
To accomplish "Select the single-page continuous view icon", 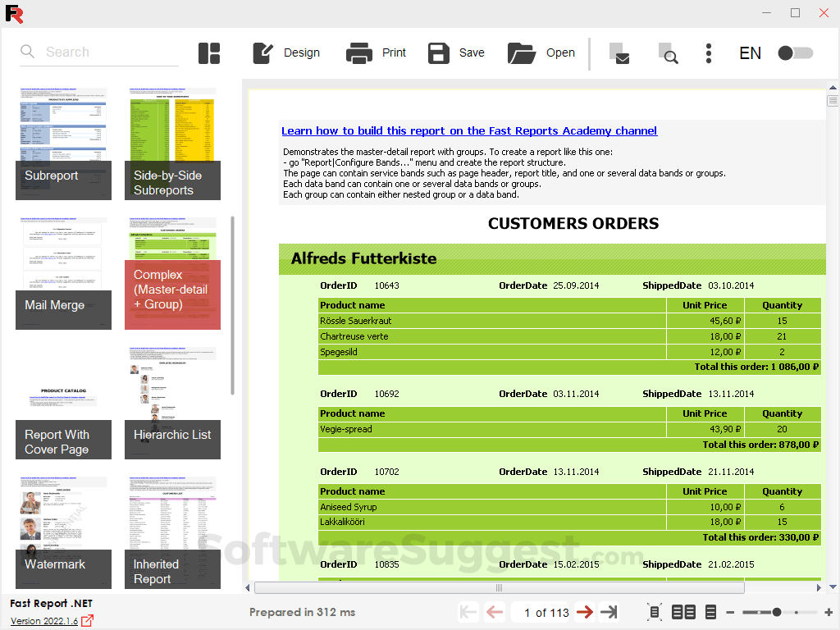I will tap(710, 612).
